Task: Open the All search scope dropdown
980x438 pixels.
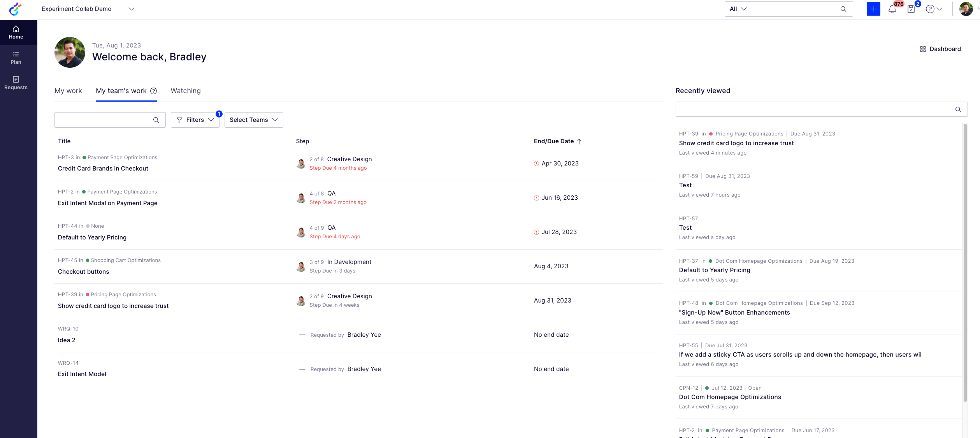Action: pos(738,9)
